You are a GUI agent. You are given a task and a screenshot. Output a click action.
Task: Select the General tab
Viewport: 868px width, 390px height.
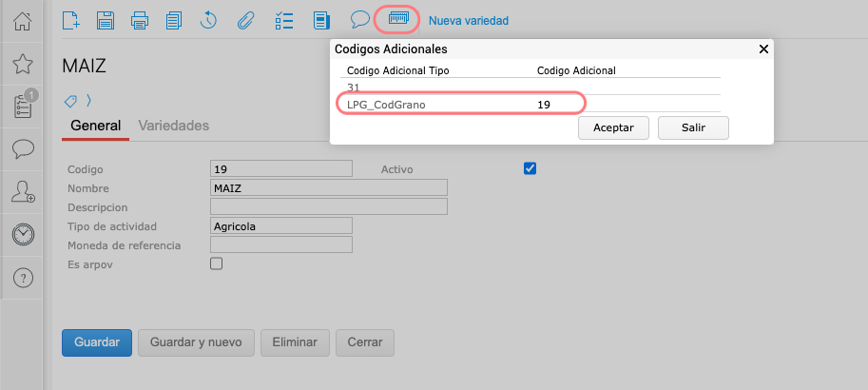(95, 126)
